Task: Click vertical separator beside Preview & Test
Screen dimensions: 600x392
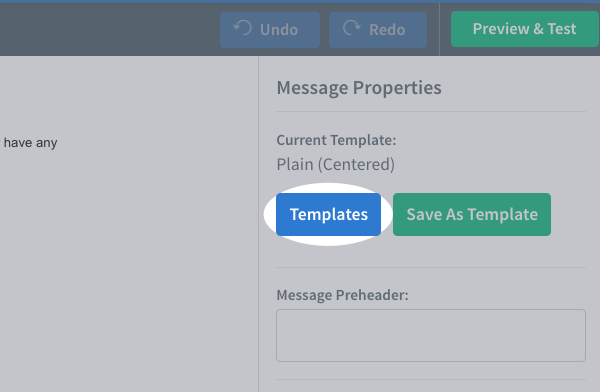Action: pos(439,29)
